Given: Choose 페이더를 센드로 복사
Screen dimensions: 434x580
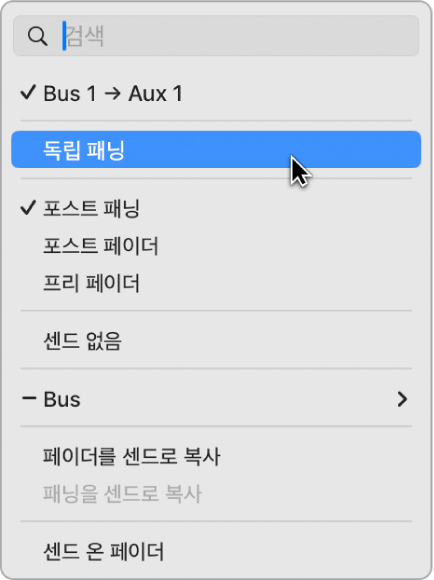Looking at the screenshot, I should tap(216, 456).
